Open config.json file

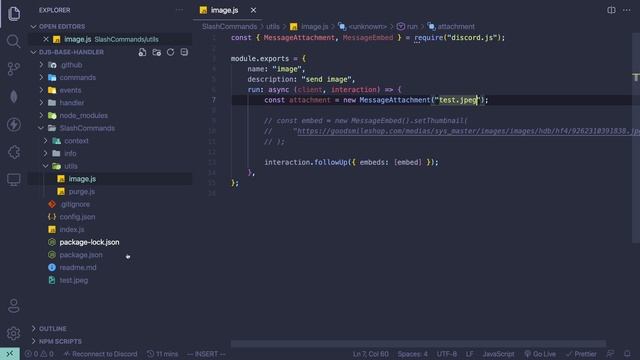point(77,217)
